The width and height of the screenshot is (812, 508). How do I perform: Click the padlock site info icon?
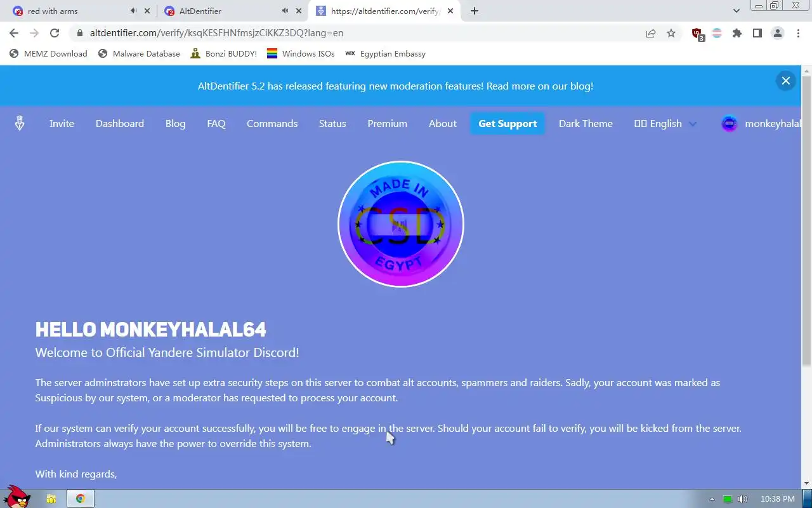(79, 33)
